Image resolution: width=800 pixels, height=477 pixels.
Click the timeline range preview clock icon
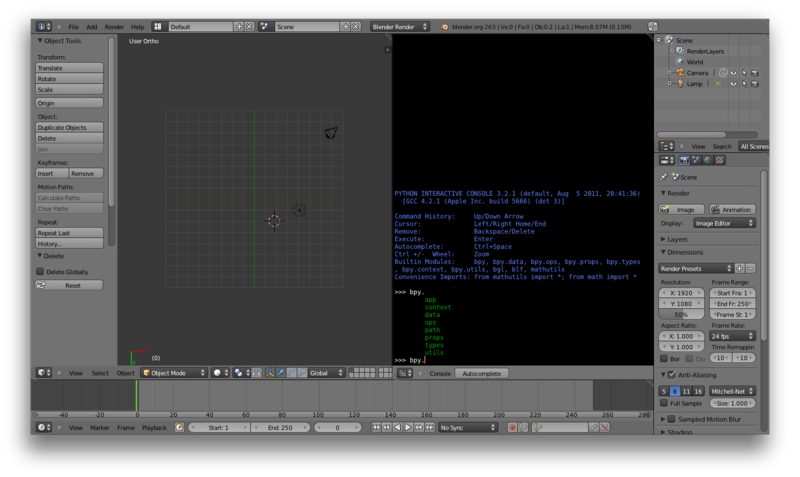pyautogui.click(x=180, y=428)
